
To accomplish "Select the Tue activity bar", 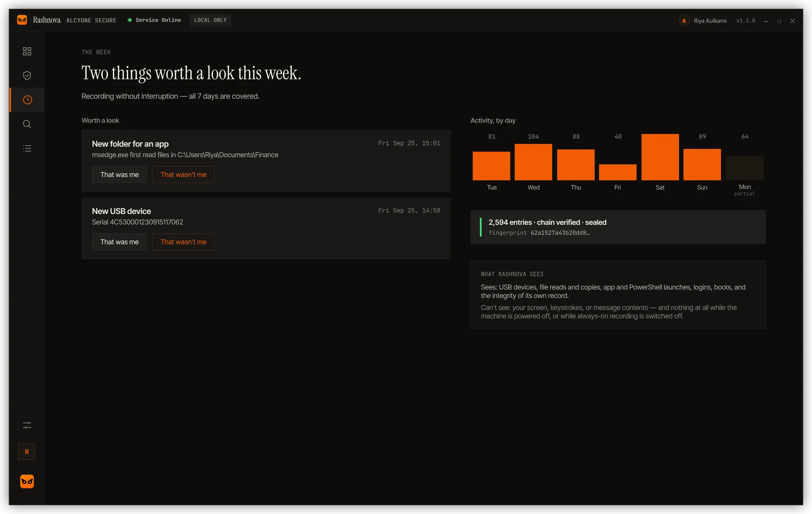I will [x=491, y=166].
